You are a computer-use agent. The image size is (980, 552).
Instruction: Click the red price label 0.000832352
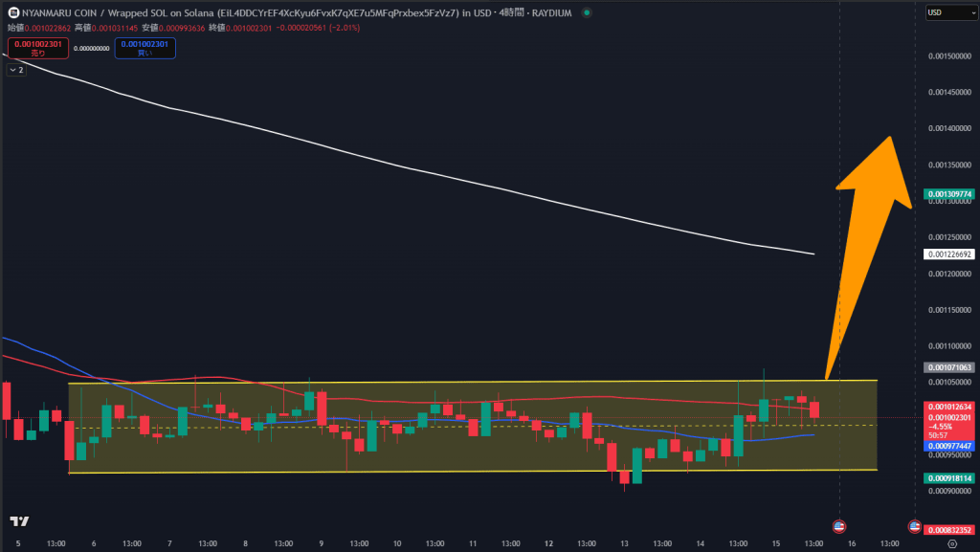[x=949, y=530]
